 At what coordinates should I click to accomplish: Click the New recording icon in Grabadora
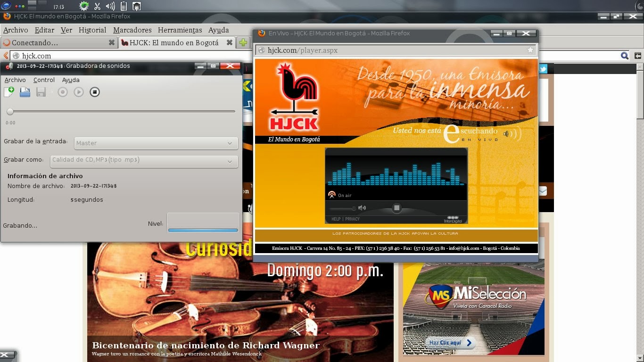point(9,92)
